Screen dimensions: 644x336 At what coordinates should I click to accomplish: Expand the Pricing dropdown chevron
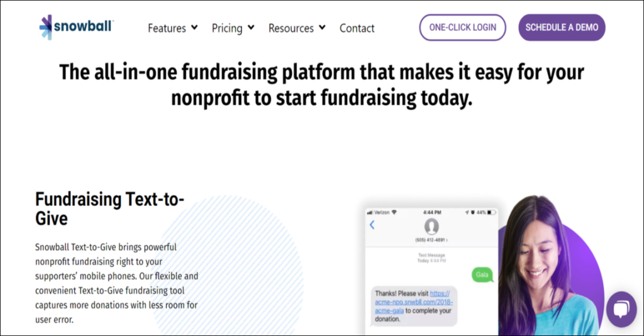pyautogui.click(x=251, y=28)
